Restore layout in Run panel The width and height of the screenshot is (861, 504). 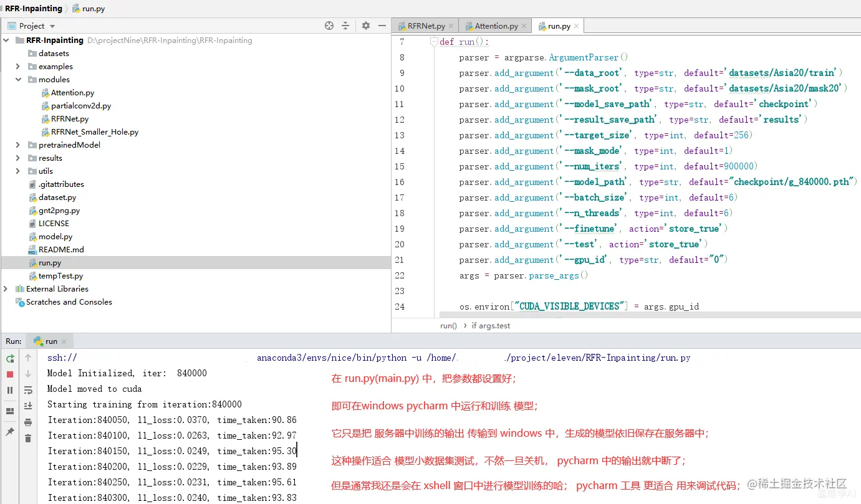10,411
